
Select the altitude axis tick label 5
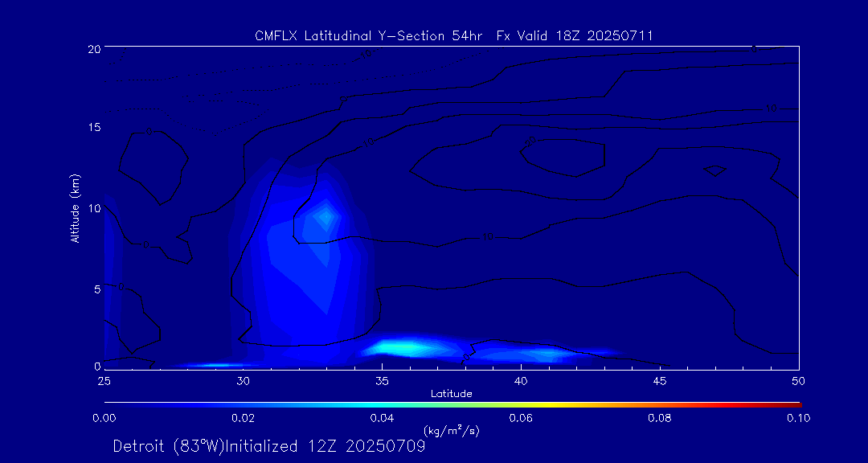[97, 289]
